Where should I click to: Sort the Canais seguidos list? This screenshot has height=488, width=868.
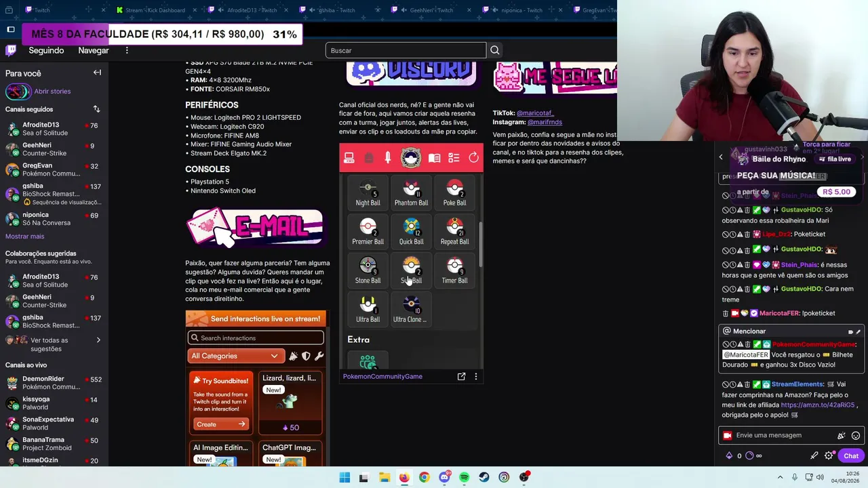(96, 109)
